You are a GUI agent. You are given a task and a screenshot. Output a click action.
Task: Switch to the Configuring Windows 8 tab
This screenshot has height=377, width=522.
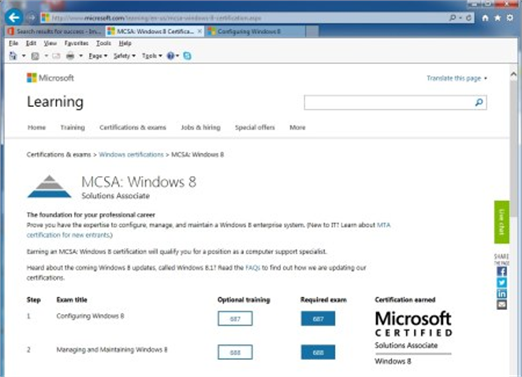[x=255, y=31]
